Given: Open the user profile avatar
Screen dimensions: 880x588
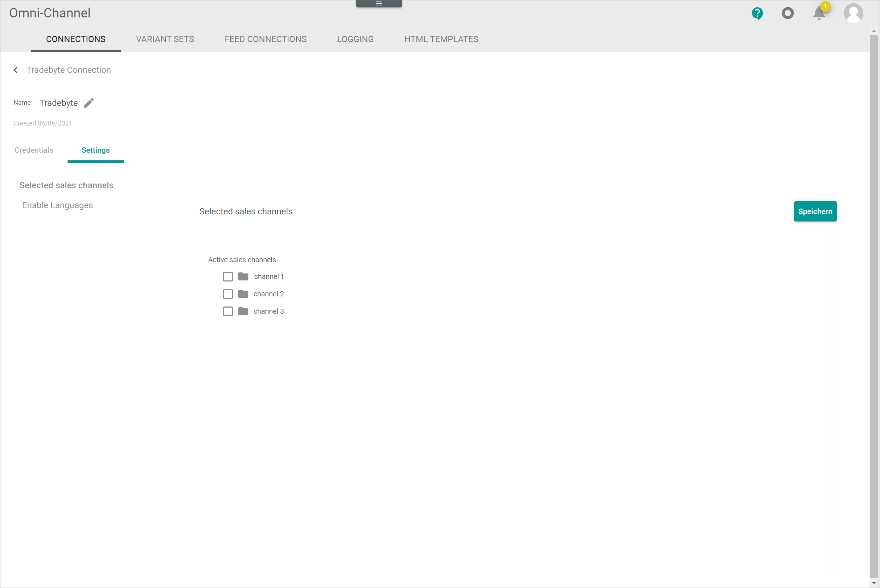Looking at the screenshot, I should tap(853, 13).
